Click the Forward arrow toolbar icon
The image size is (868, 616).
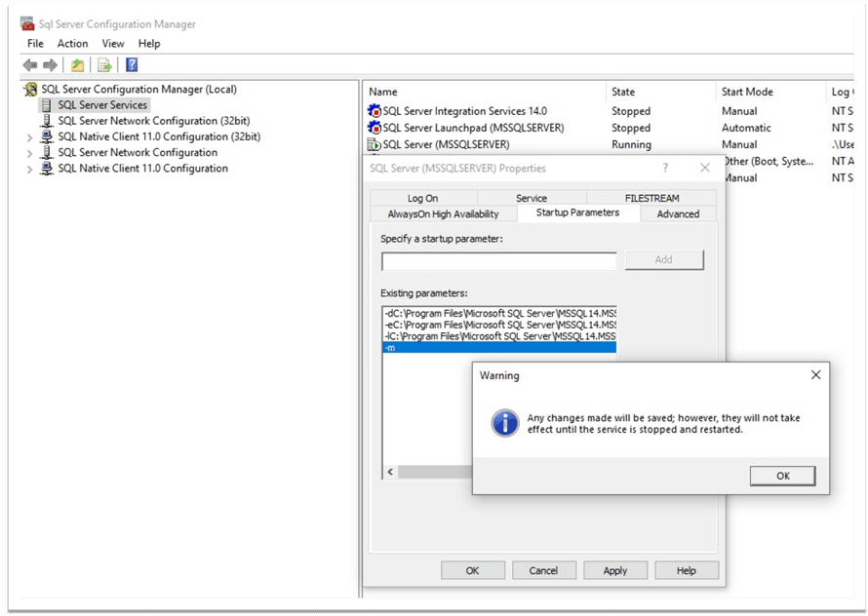[50, 65]
